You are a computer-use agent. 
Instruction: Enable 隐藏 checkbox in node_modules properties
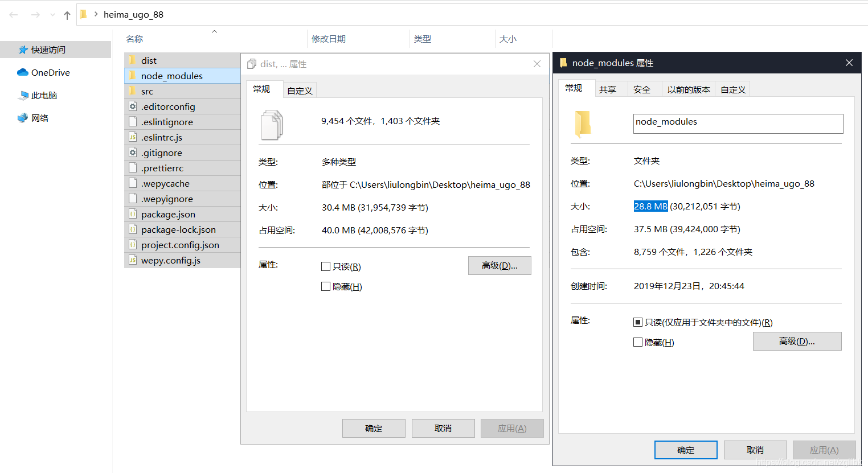pos(638,342)
